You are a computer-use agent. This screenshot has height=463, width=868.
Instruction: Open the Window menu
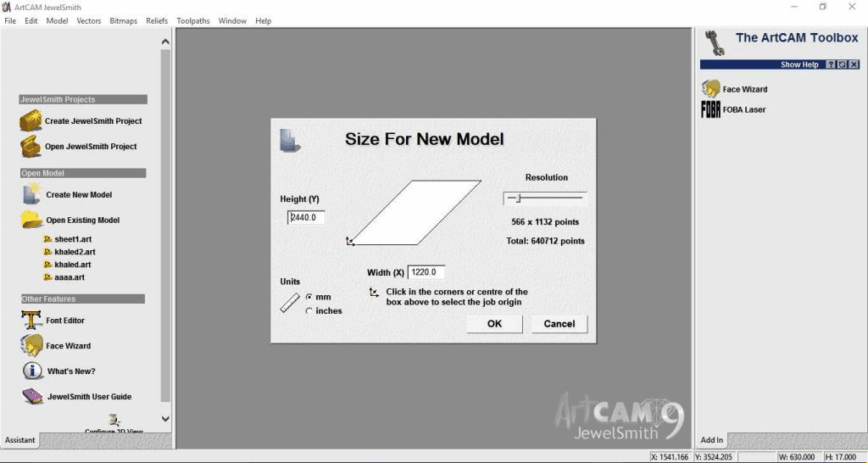coord(232,21)
